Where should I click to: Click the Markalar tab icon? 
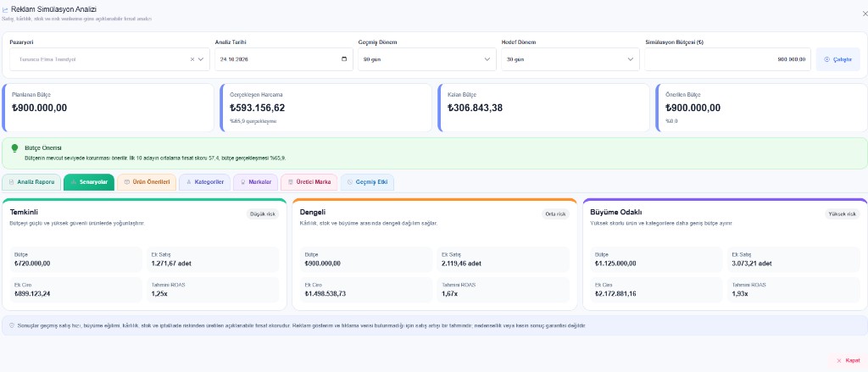(242, 182)
